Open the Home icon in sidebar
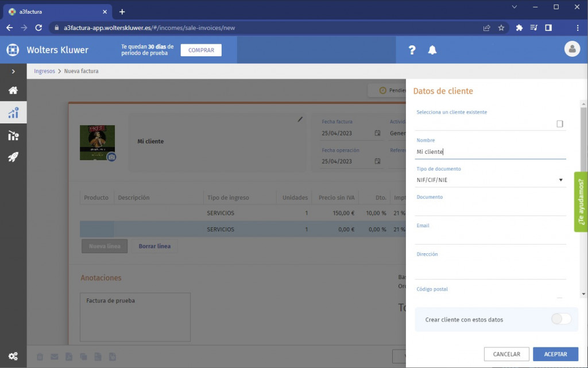Screen dimensions: 588x368 pos(13,90)
